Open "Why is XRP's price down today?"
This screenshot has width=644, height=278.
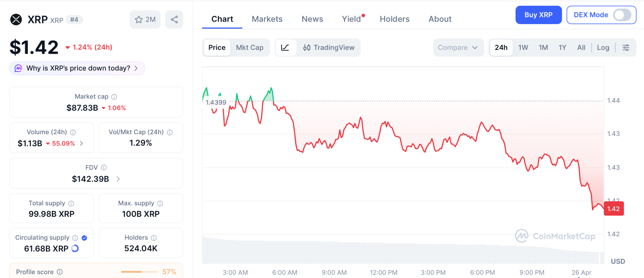(77, 68)
